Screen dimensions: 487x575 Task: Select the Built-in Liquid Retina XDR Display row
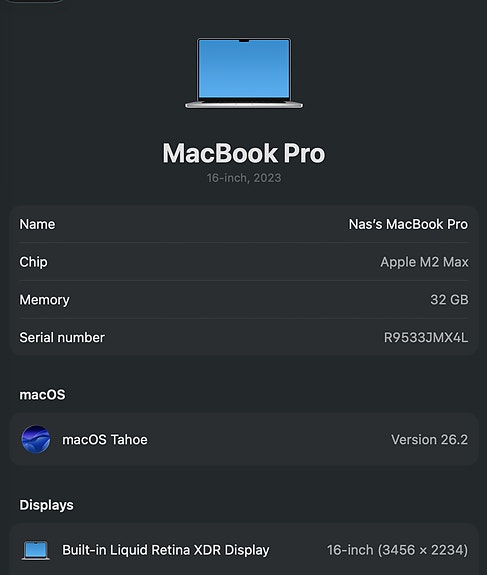[244, 550]
